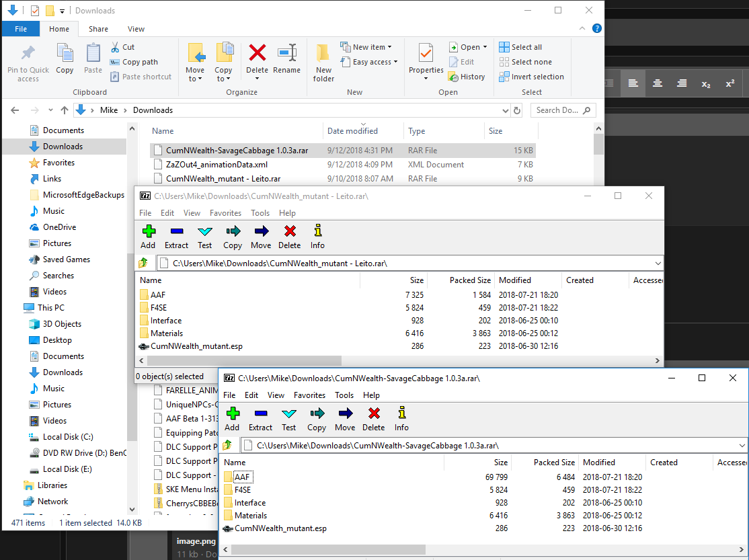Expand path dropdown in Leito.rar window
Viewport: 749px width, 560px height.
658,264
